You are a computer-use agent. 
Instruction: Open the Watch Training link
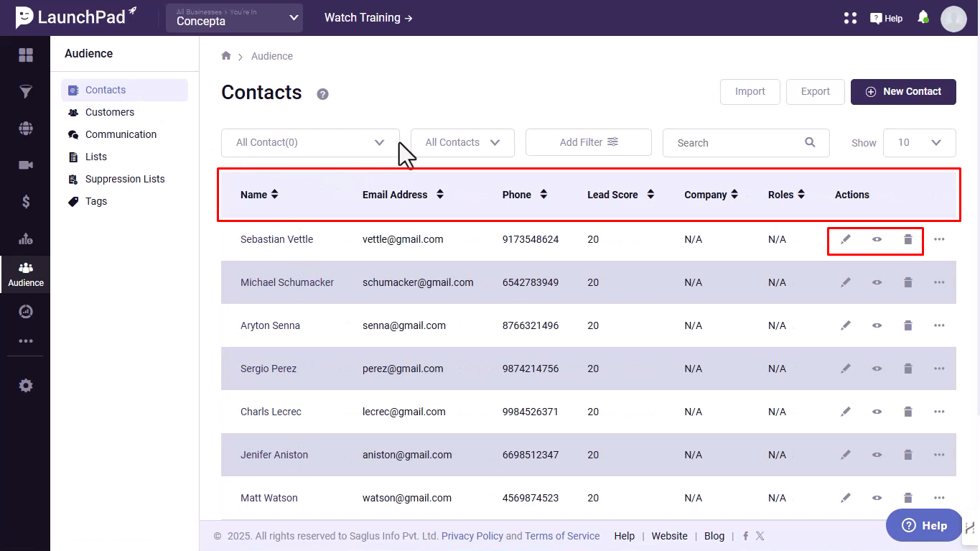(x=368, y=18)
